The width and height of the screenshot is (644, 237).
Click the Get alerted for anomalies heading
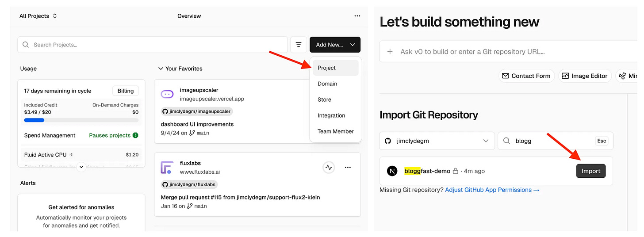[81, 207]
